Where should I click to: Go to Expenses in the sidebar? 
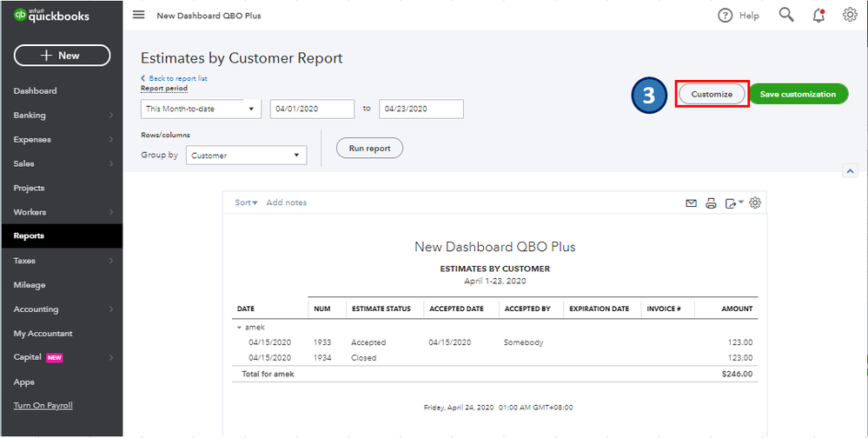coord(32,139)
